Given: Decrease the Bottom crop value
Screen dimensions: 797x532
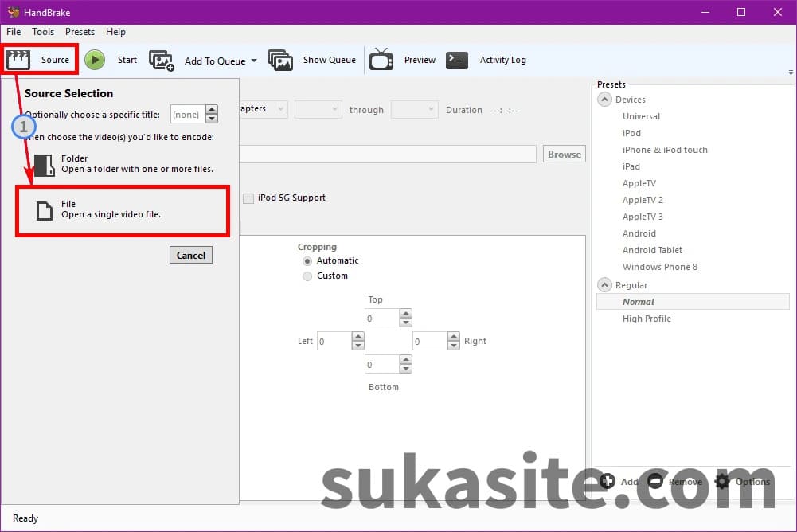Looking at the screenshot, I should point(405,369).
